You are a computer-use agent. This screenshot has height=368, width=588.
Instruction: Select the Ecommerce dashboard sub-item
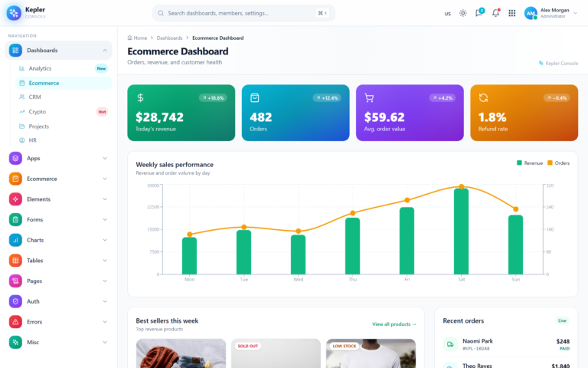pyautogui.click(x=64, y=83)
